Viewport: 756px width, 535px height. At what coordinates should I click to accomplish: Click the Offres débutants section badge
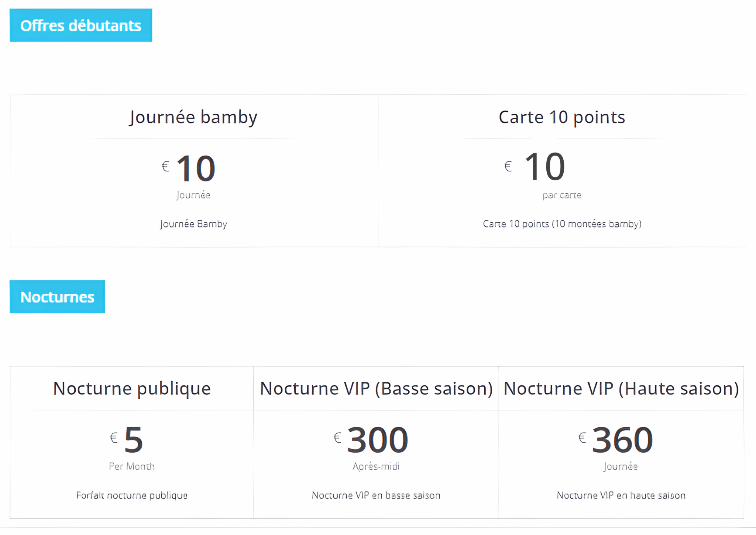pos(80,25)
